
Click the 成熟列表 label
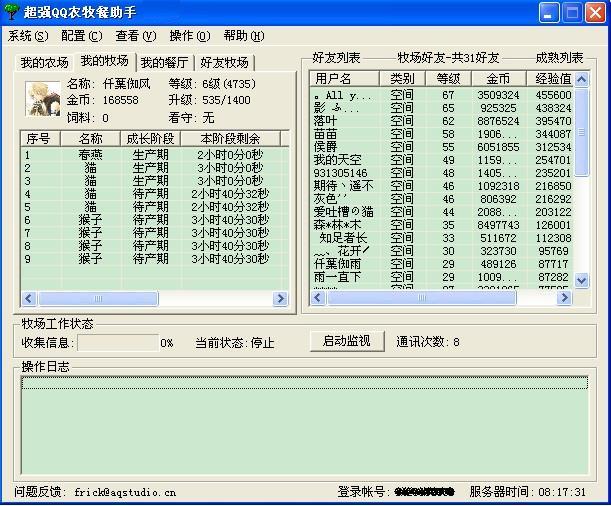[560, 58]
